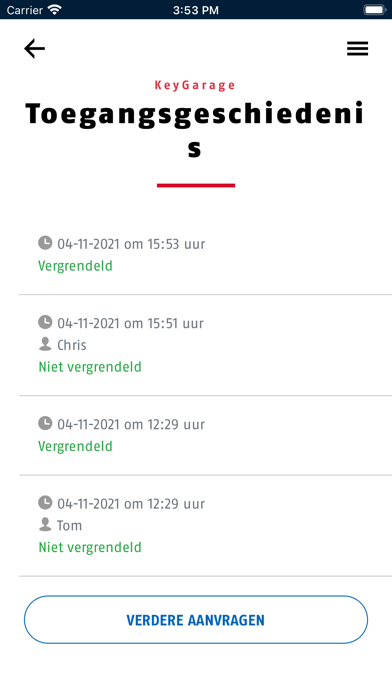Select the 04-11-2021 om 15:53 uur entry
The height and width of the screenshot is (696, 392).
[206, 255]
